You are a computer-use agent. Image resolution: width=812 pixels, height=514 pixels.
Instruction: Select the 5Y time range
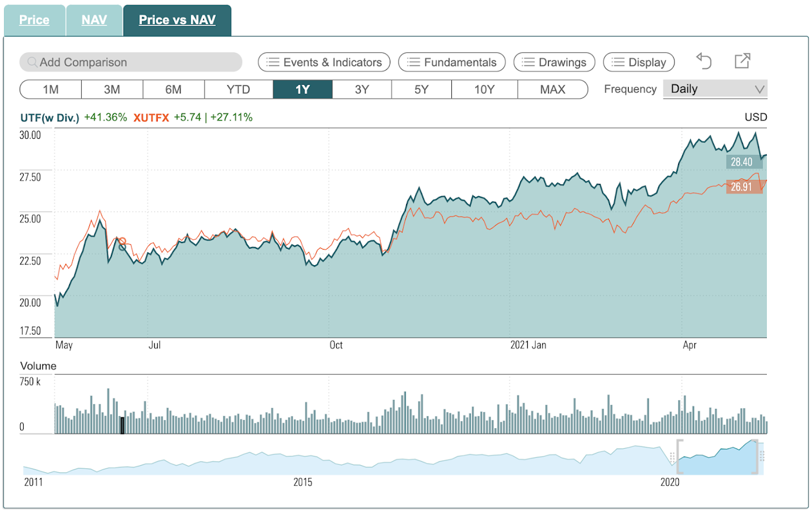click(x=422, y=89)
